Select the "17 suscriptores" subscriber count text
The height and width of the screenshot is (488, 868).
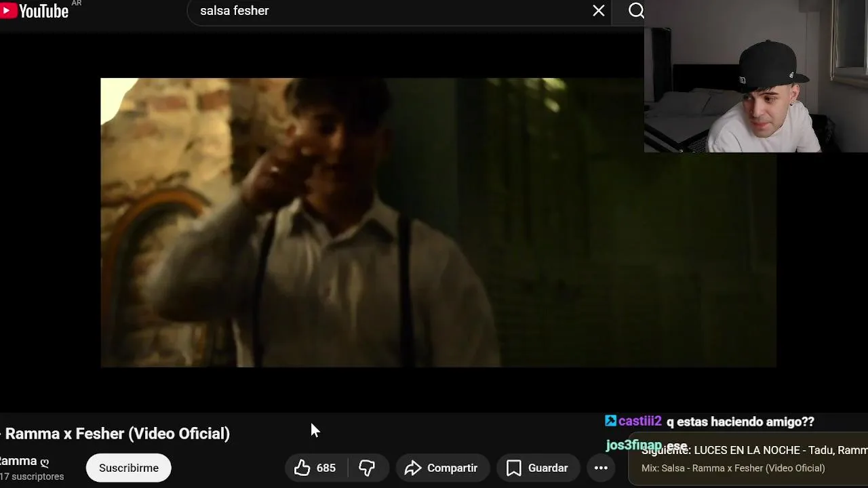point(33,476)
